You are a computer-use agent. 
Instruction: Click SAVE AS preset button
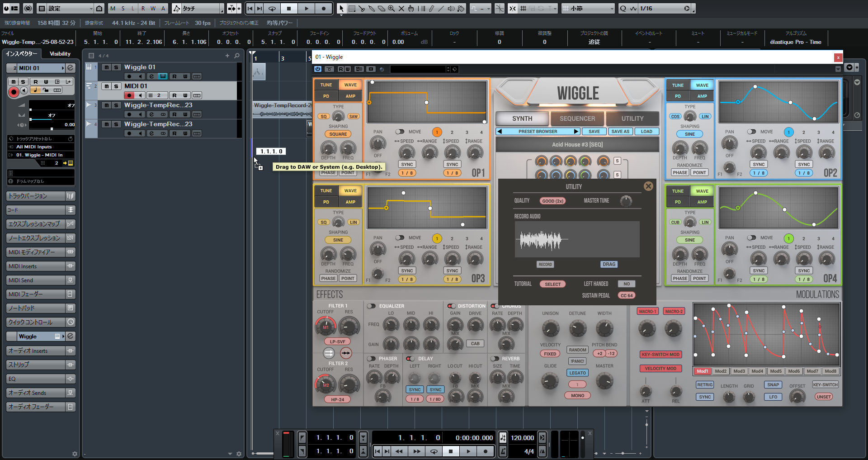pos(620,132)
